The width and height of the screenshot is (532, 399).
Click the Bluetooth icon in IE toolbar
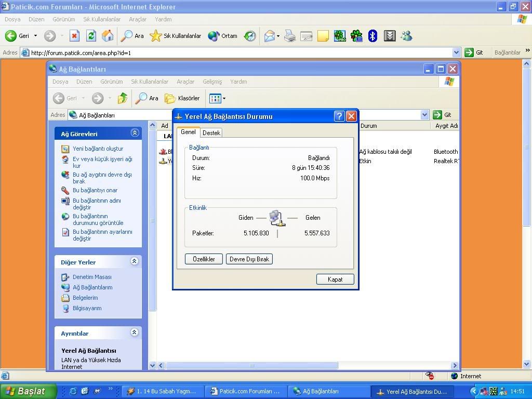click(x=373, y=36)
